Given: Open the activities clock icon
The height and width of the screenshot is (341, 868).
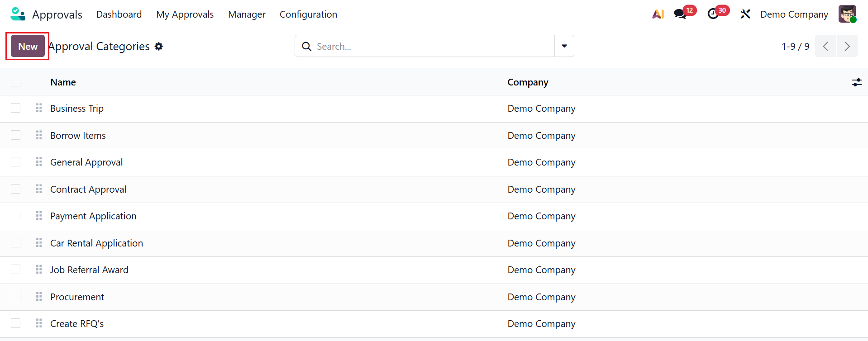Looking at the screenshot, I should coord(713,14).
